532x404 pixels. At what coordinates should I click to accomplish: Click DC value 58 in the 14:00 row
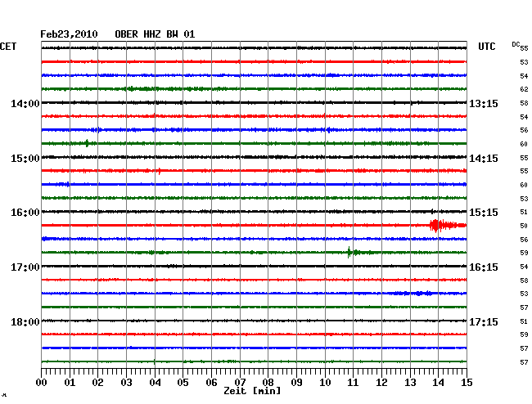click(524, 103)
